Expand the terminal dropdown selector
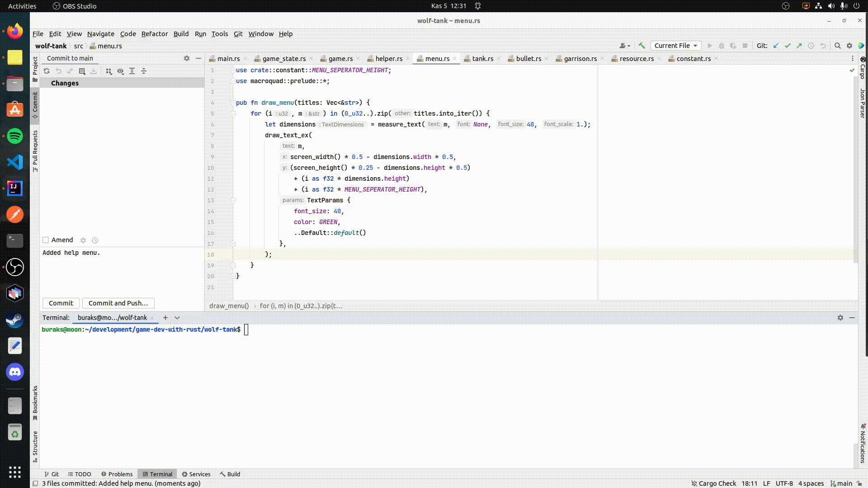The image size is (868, 488). click(178, 318)
